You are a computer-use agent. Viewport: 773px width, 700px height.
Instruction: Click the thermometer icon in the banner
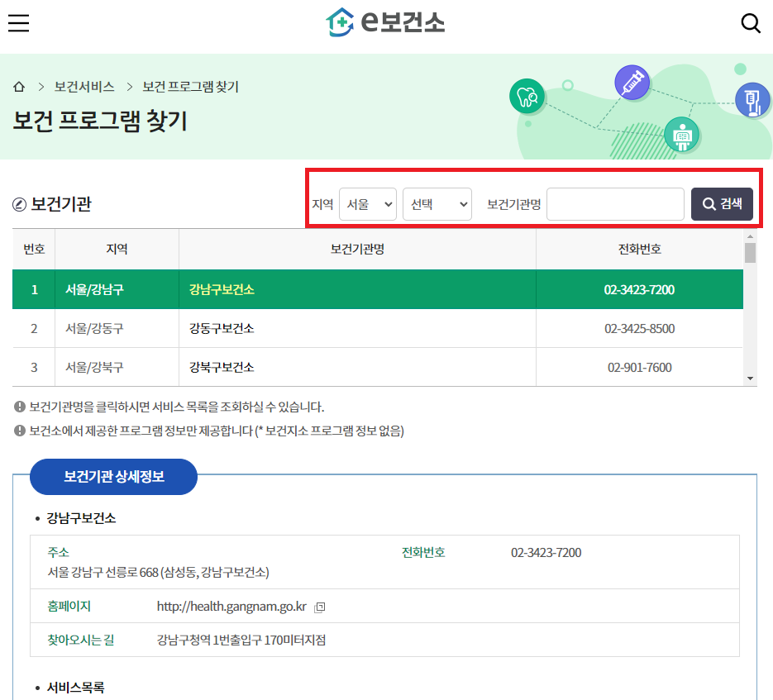pos(753,100)
